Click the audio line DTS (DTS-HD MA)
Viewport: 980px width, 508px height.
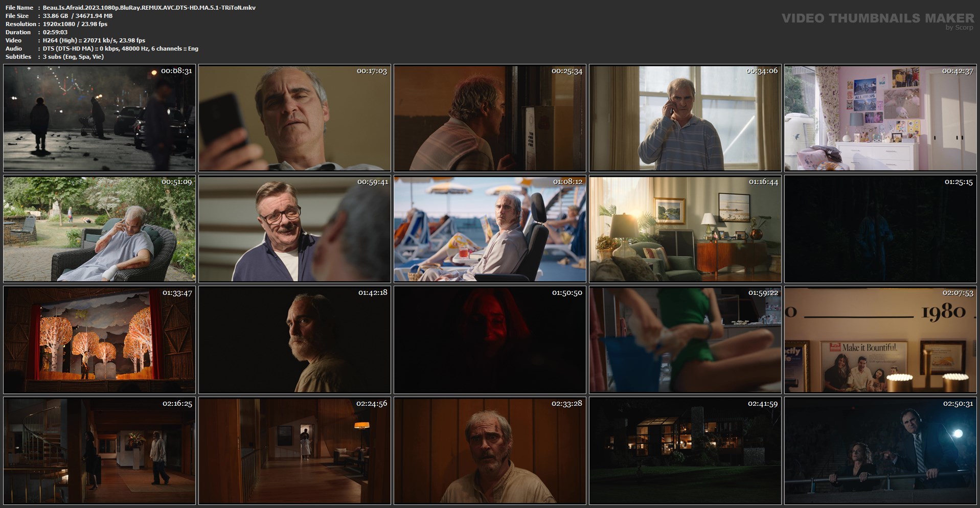tap(121, 49)
